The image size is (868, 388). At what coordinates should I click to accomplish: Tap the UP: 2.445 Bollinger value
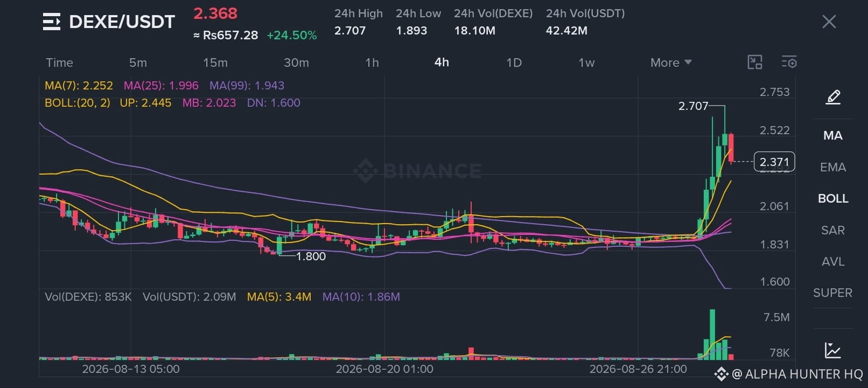pos(145,103)
